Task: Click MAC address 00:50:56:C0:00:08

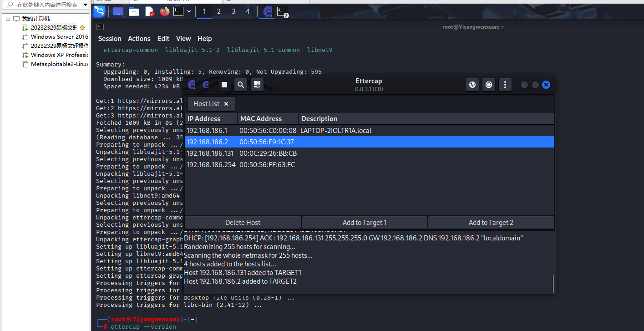Action: [x=268, y=131]
